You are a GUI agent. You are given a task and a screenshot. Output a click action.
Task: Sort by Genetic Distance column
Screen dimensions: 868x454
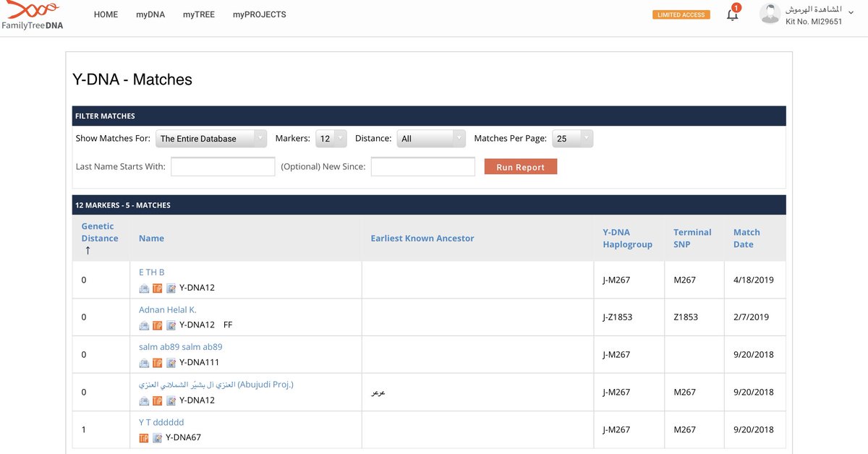coord(100,232)
